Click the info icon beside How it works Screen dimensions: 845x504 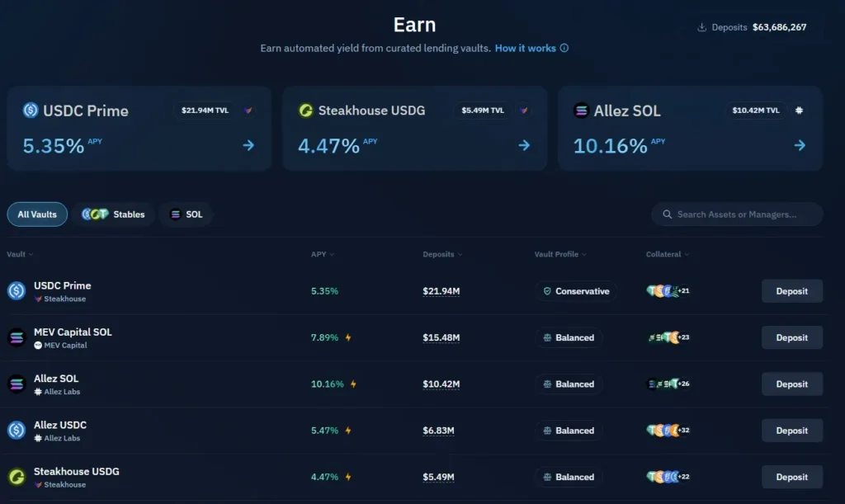point(564,48)
